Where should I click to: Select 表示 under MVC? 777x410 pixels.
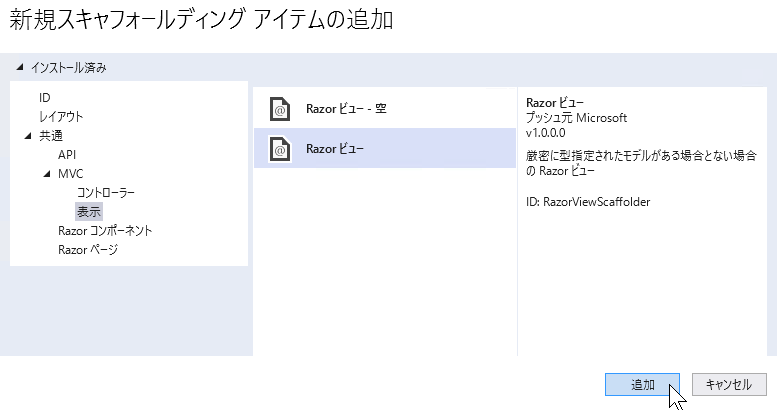coord(89,212)
